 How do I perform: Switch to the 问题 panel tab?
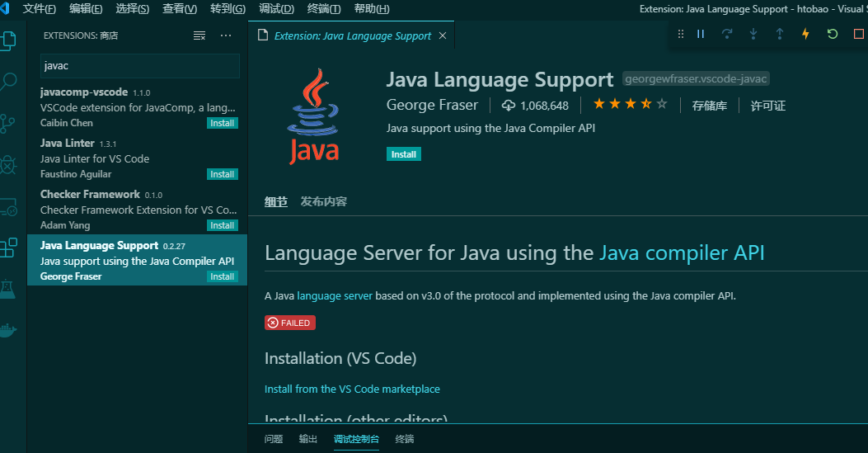pyautogui.click(x=274, y=439)
